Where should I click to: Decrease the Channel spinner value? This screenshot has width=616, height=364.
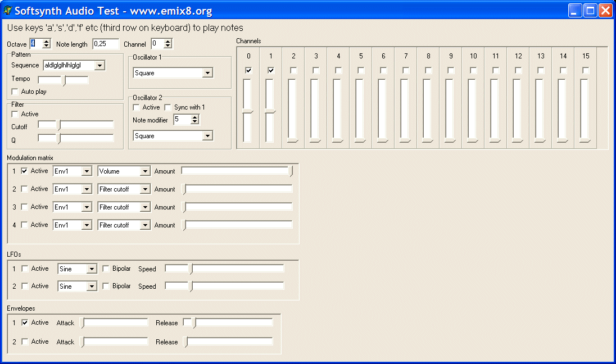(x=167, y=46)
